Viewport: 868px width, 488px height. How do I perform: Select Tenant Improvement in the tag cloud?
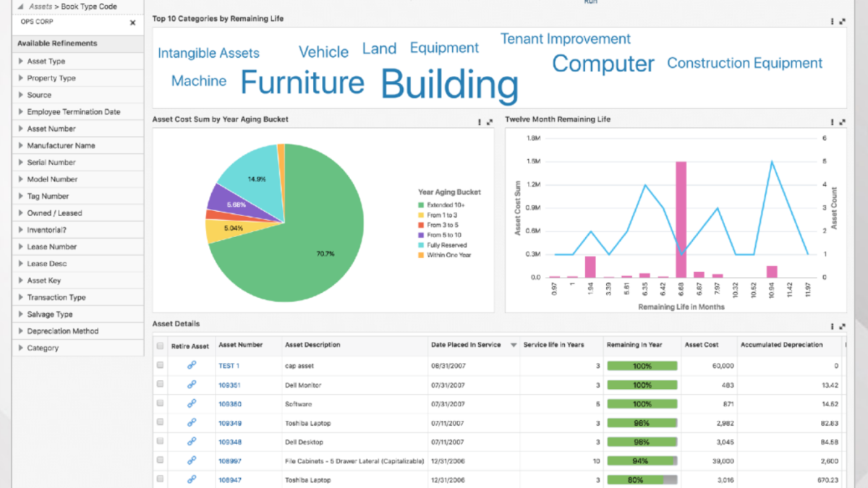pyautogui.click(x=566, y=39)
